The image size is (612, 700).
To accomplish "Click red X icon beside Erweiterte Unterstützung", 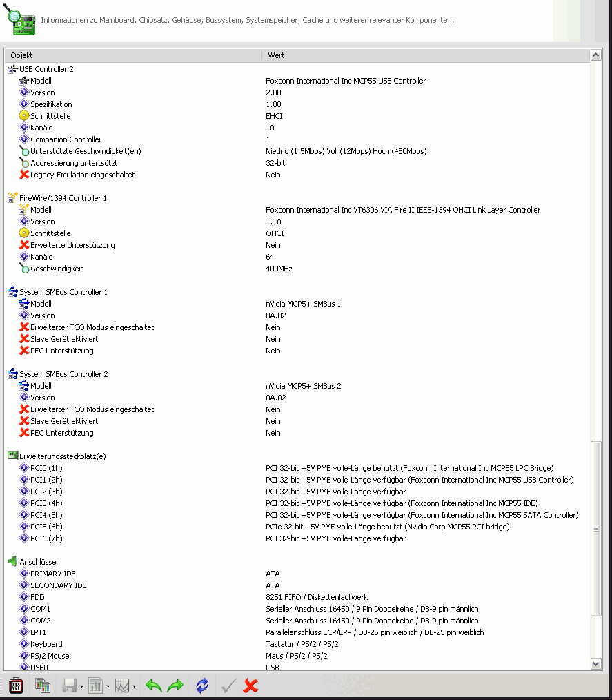I will coord(24,244).
